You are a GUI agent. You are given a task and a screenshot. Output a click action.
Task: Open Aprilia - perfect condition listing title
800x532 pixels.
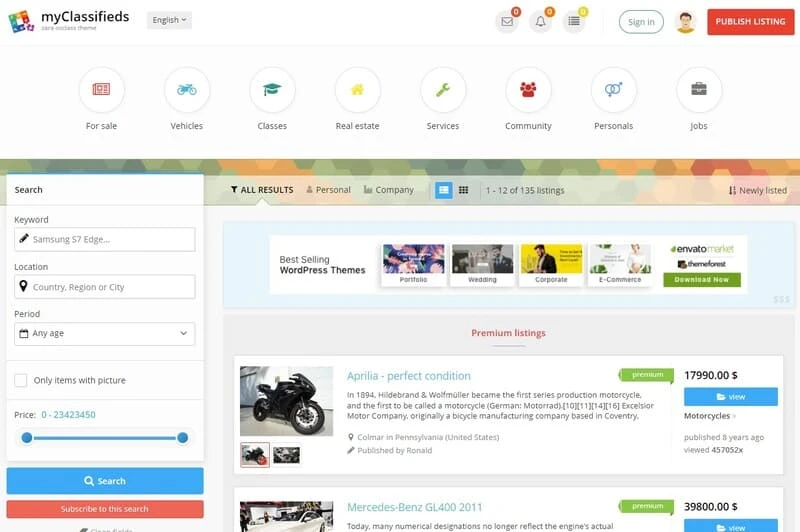click(x=409, y=376)
